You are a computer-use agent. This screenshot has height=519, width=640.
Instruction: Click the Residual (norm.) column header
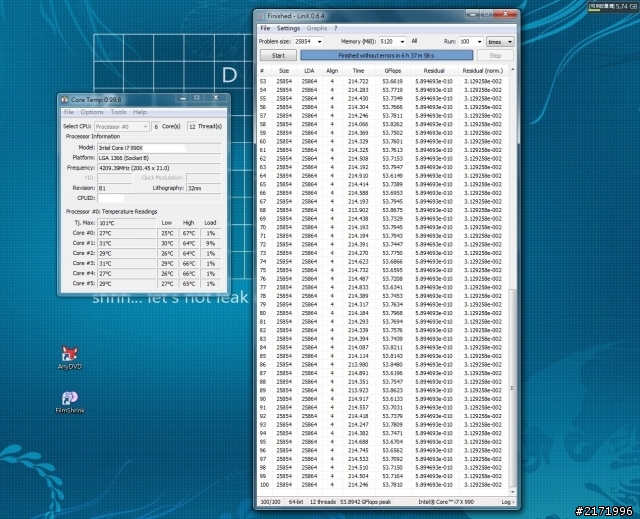[483, 71]
